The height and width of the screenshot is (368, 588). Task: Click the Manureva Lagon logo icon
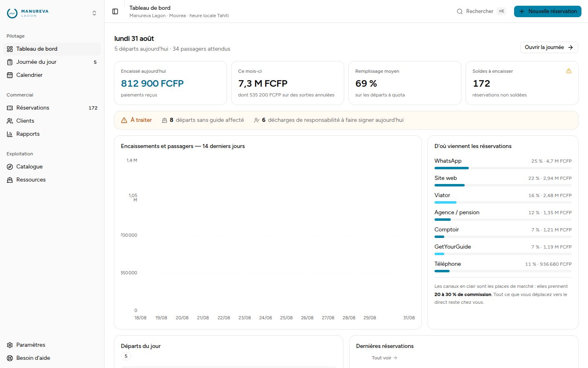(12, 13)
